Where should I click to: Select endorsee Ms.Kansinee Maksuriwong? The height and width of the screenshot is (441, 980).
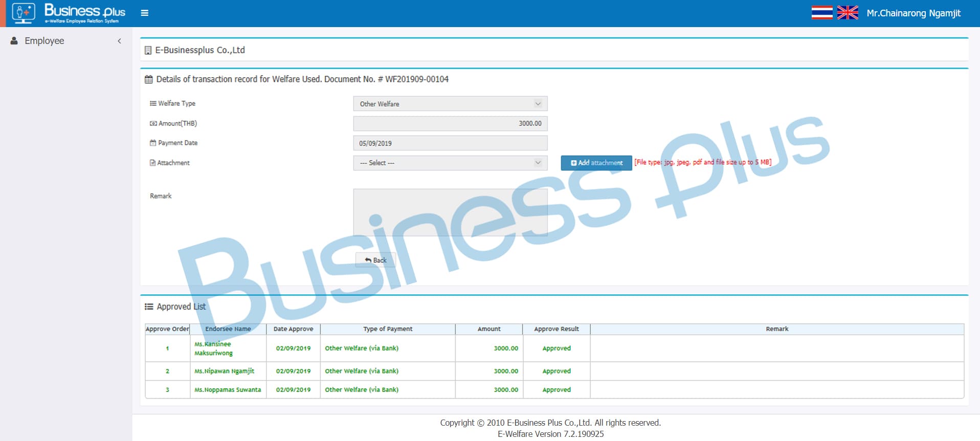coord(214,349)
